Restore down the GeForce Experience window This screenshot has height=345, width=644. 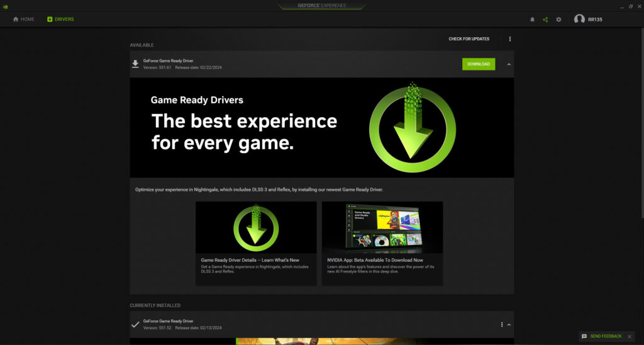(x=631, y=6)
